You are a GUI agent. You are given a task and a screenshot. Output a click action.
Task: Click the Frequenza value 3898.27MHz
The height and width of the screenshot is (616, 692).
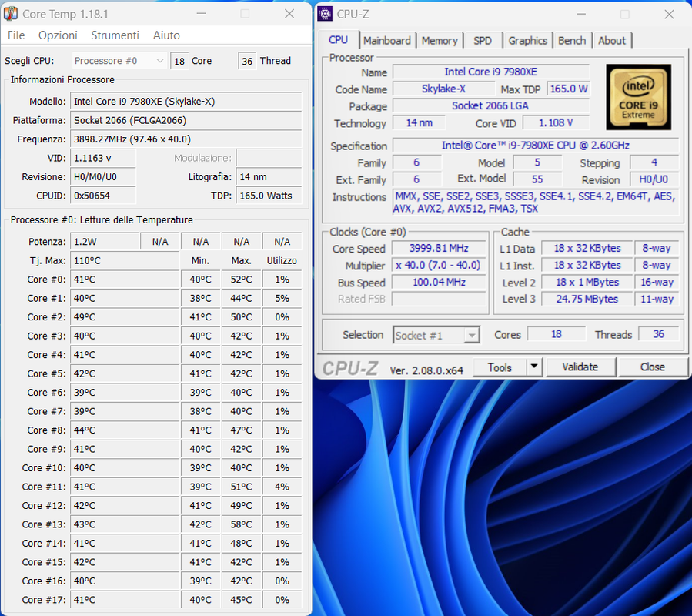(x=186, y=139)
